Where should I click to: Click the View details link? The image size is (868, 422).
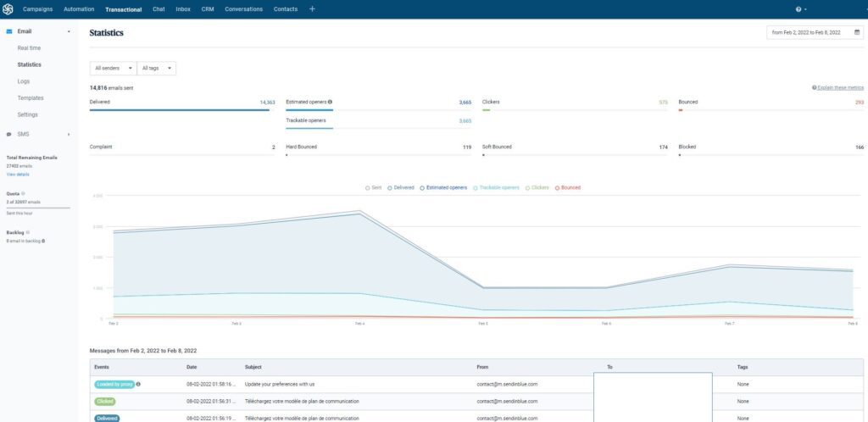(18, 175)
